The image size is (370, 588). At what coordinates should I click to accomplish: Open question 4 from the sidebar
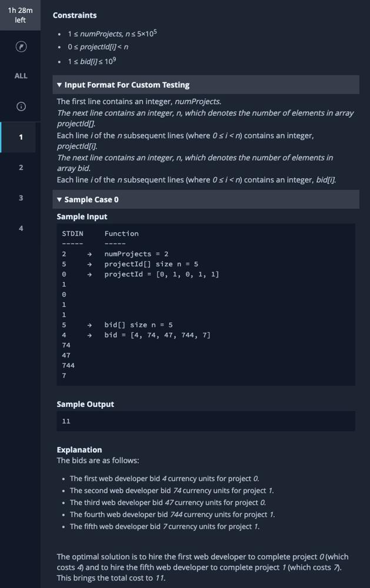click(21, 228)
